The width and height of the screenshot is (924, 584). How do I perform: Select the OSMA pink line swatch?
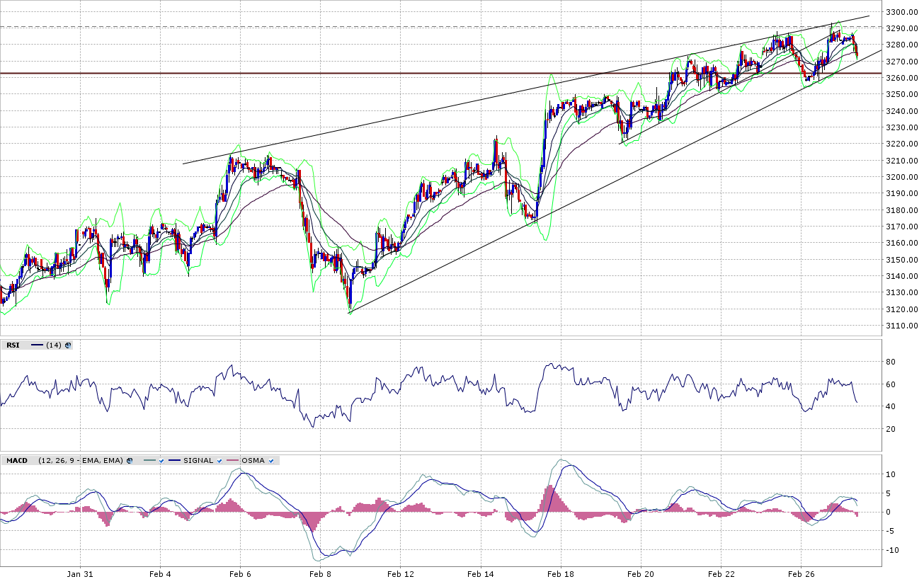[233, 461]
